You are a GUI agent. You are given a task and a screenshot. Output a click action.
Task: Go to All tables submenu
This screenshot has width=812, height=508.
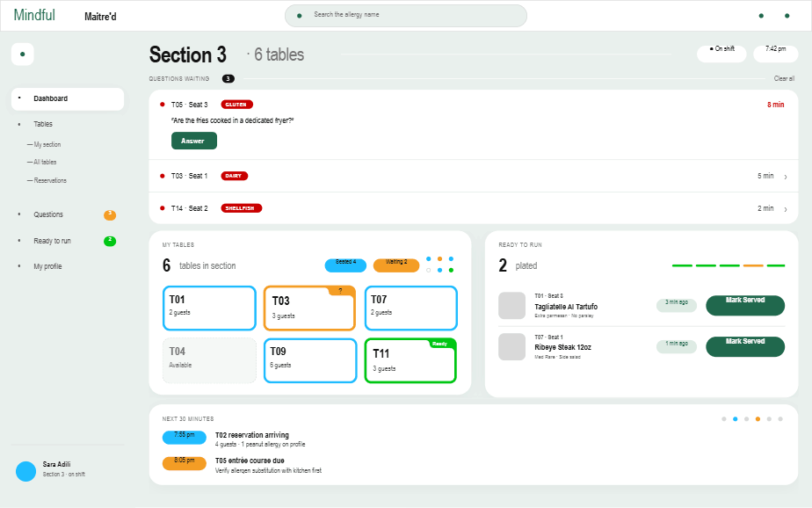(x=45, y=162)
